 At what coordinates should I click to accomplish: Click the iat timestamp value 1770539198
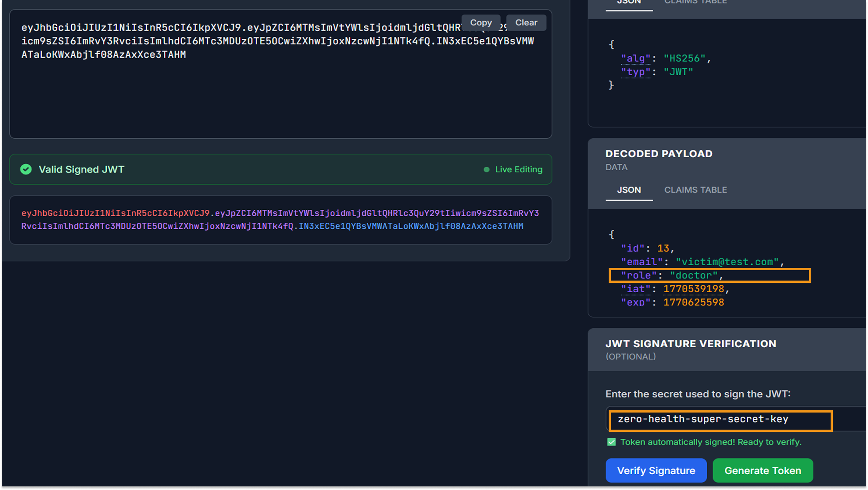click(693, 289)
